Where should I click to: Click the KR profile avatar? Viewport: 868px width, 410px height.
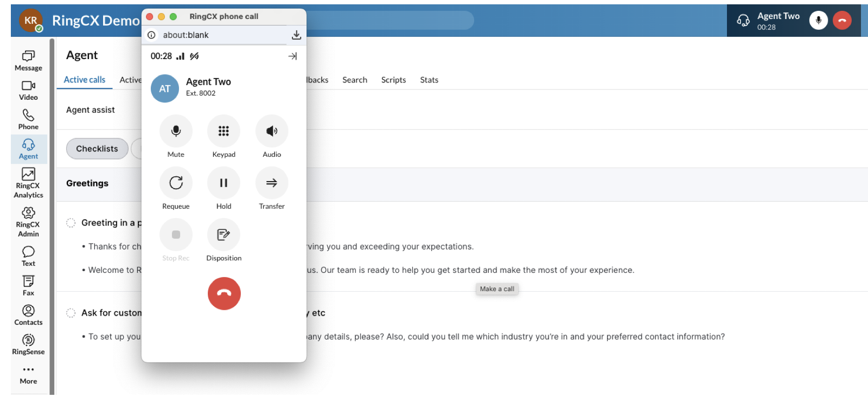coord(31,21)
